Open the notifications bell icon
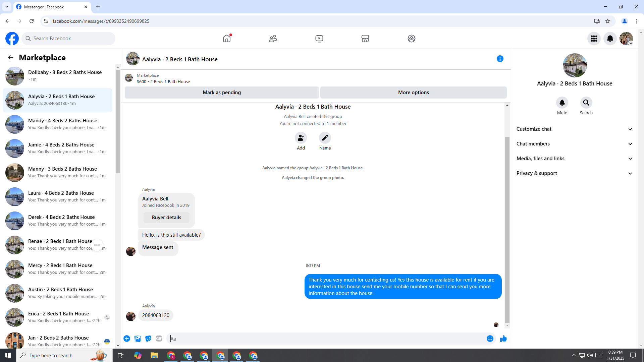 pos(610,39)
